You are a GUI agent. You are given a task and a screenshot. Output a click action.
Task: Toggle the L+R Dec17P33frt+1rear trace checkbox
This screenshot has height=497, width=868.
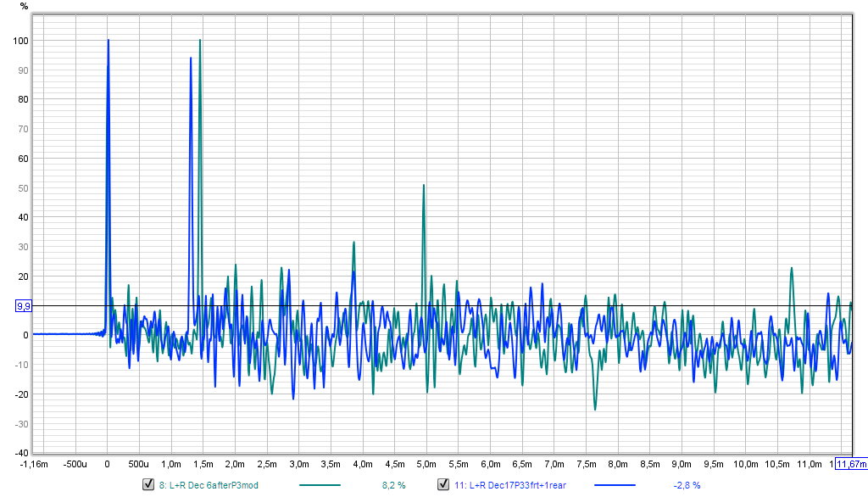pyautogui.click(x=443, y=484)
